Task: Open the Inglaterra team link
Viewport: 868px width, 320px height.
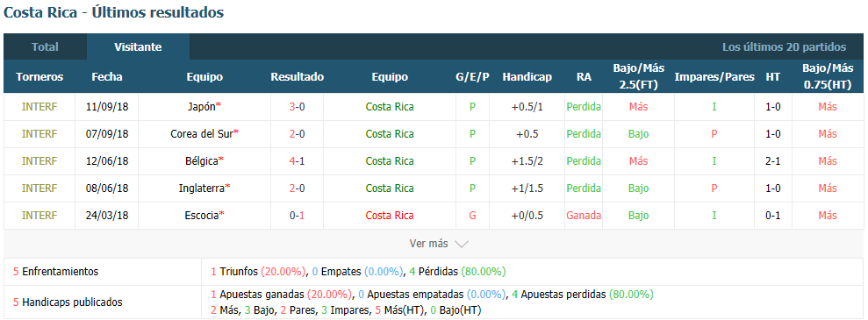Action: 202,188
